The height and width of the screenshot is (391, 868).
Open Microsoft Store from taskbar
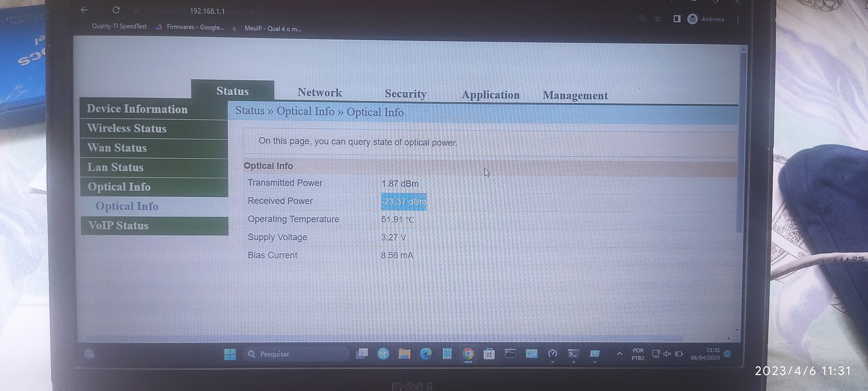pos(489,354)
